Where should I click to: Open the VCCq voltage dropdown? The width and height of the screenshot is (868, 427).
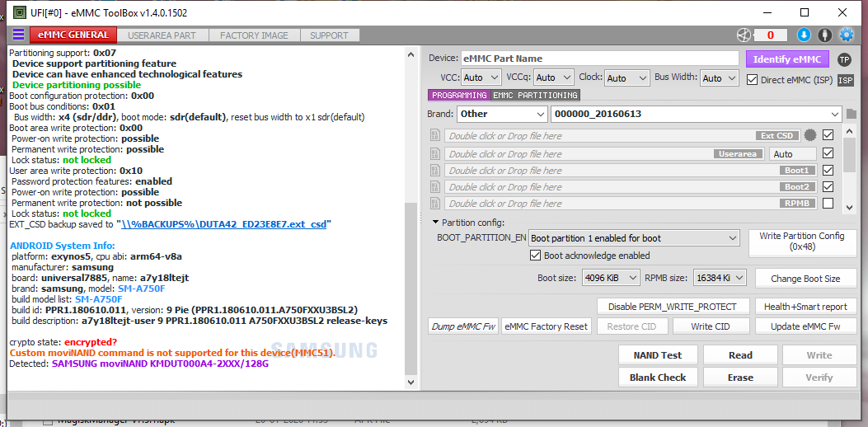click(x=554, y=78)
